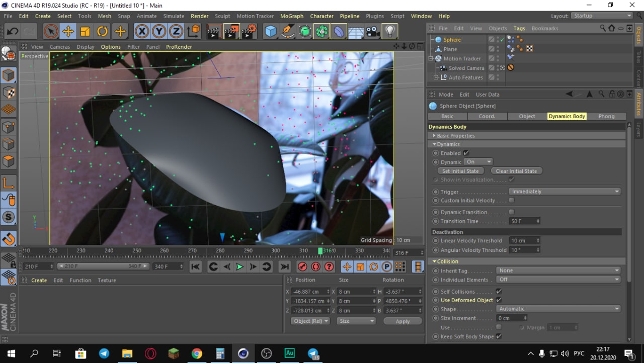644x363 pixels.
Task: Open the Character menu
Action: [x=322, y=16]
